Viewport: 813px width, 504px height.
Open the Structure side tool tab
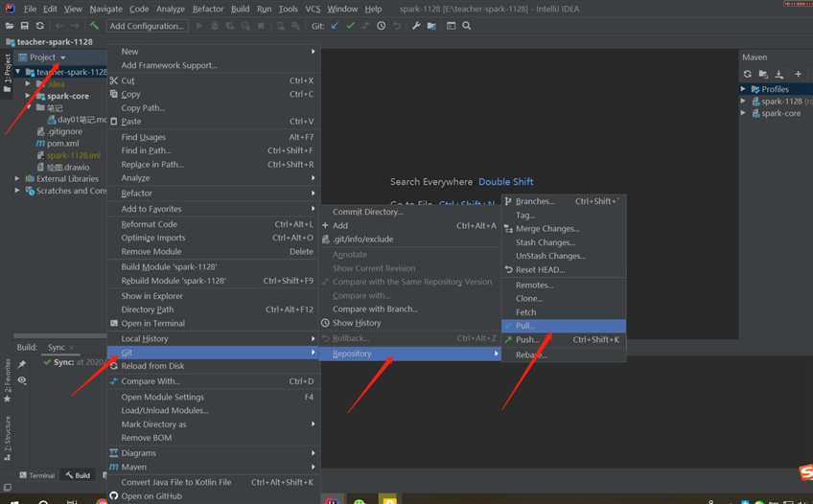pyautogui.click(x=8, y=438)
